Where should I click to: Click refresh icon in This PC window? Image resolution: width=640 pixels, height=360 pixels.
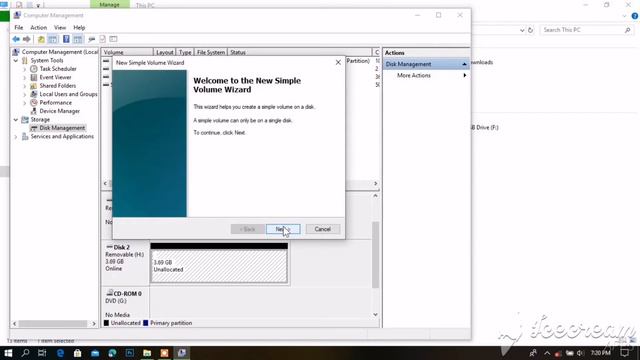click(x=531, y=30)
